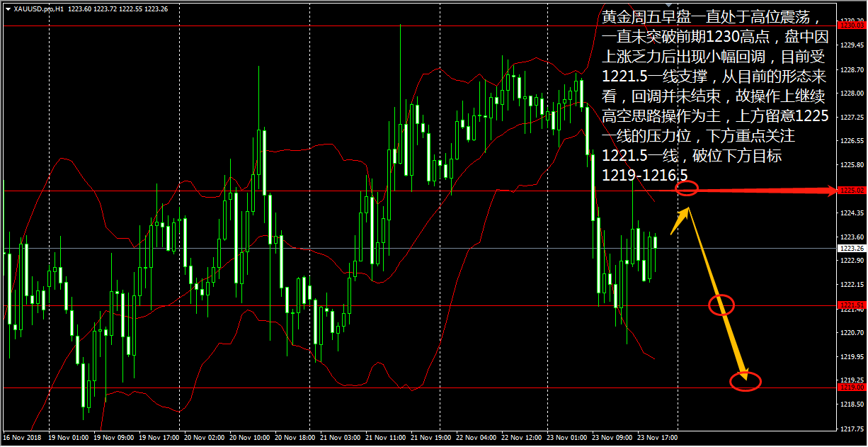Image resolution: width=868 pixels, height=447 pixels.
Task: Click the 16 Nov 2018 date label
Action: [21, 438]
